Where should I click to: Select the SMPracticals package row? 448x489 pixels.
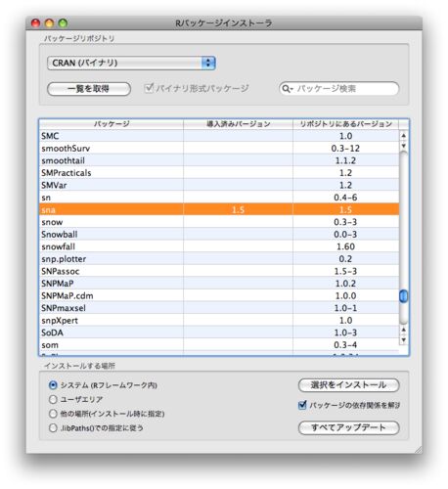click(219, 173)
